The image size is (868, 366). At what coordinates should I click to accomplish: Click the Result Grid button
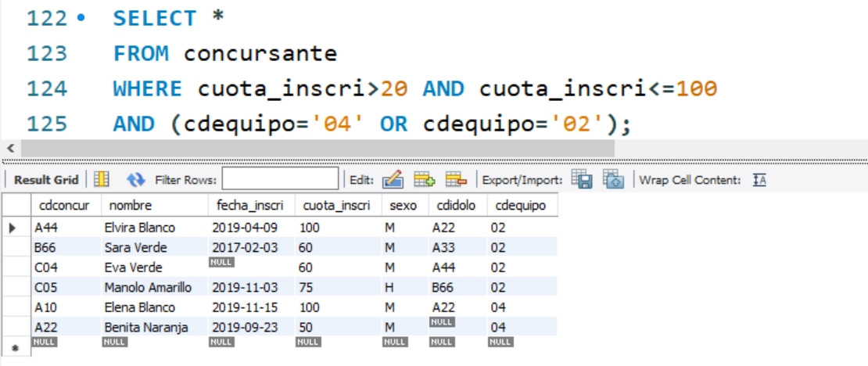[x=46, y=180]
